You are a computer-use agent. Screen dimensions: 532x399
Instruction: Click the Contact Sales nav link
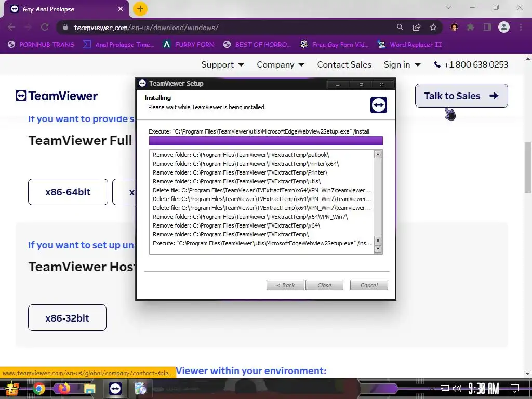[x=344, y=64]
